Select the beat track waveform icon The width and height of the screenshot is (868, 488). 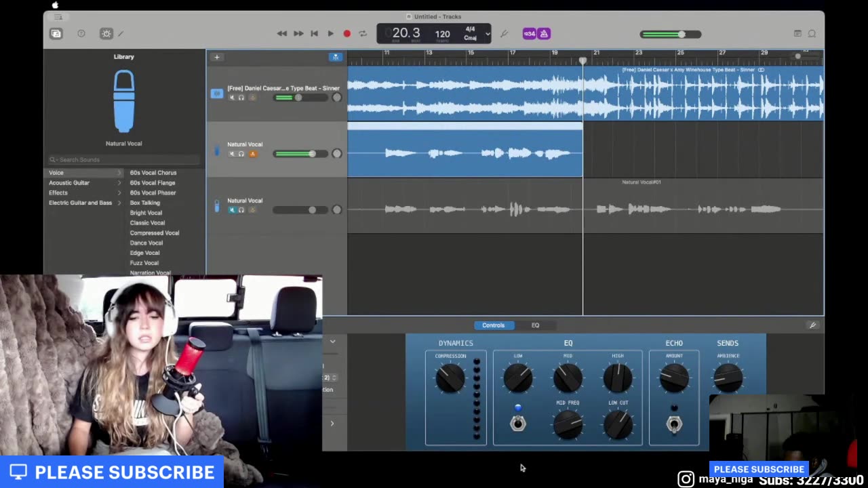coord(217,94)
